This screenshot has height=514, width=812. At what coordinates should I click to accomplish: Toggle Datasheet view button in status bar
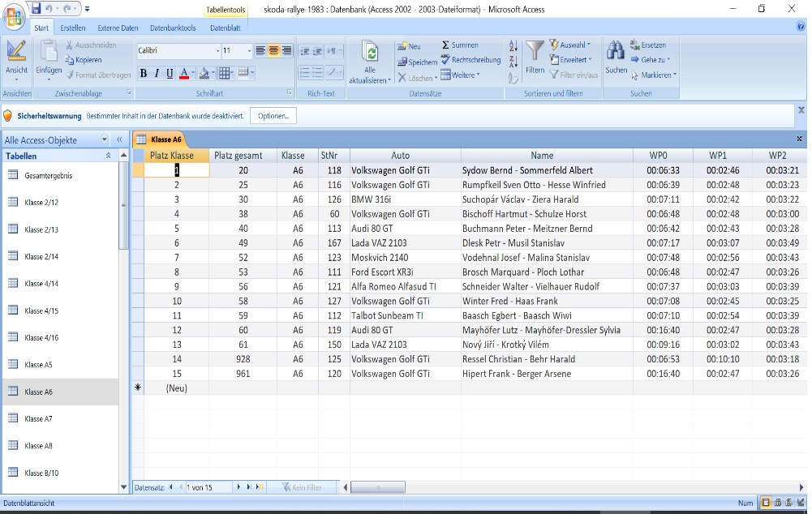pyautogui.click(x=766, y=503)
